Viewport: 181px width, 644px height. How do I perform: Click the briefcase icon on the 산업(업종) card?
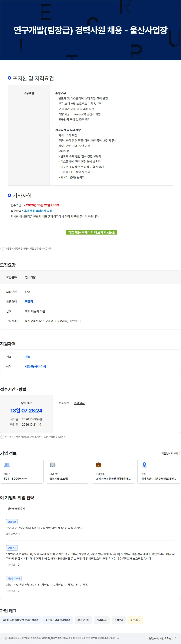[x=99, y=465]
